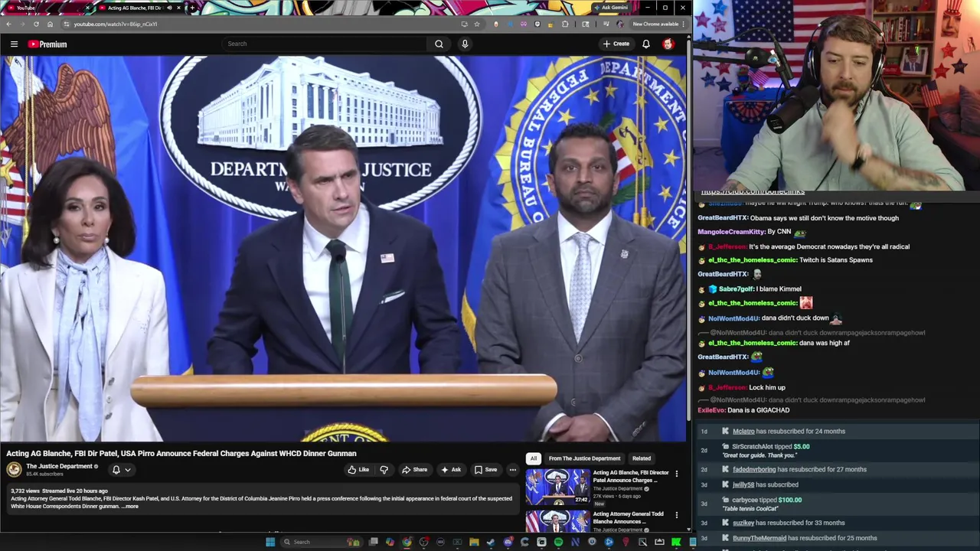
Task: Reload the current page
Action: click(36, 24)
